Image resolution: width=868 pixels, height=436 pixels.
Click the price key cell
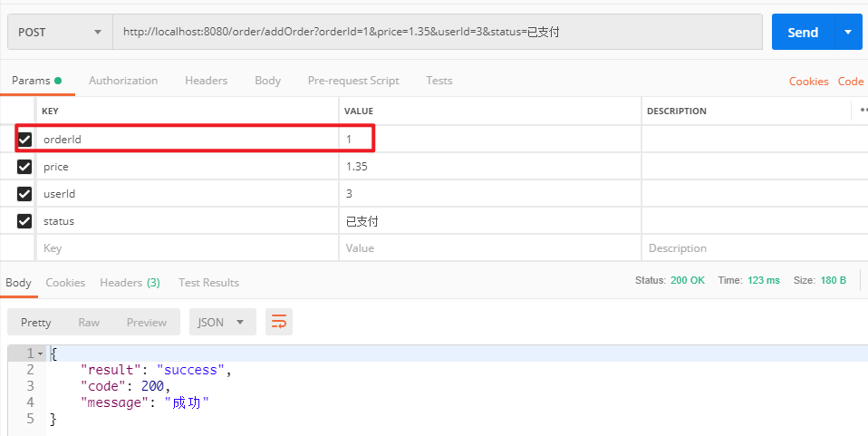pyautogui.click(x=188, y=166)
